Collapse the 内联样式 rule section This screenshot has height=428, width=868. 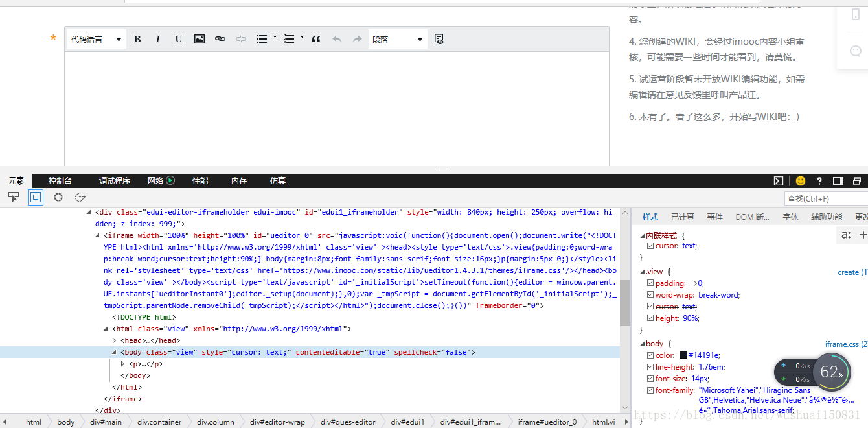pos(643,236)
